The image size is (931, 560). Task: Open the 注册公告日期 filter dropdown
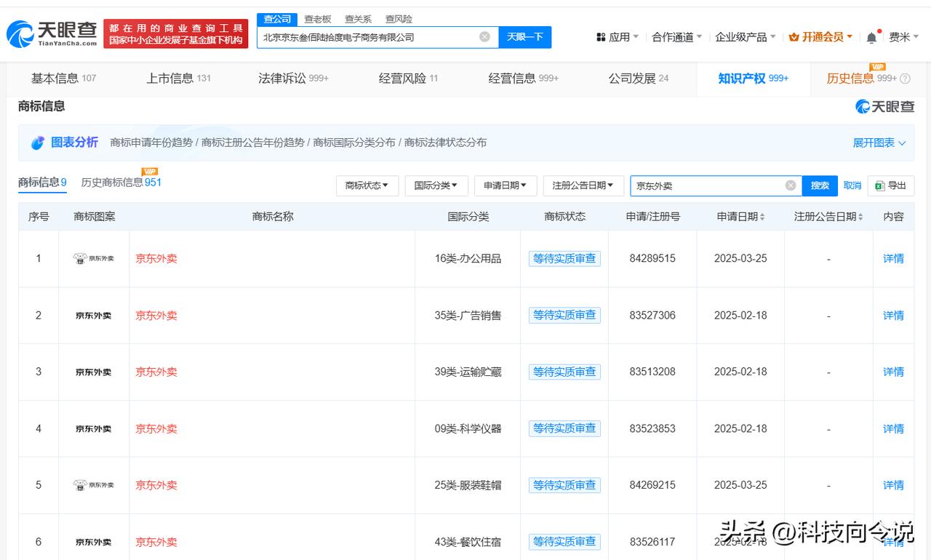(583, 185)
